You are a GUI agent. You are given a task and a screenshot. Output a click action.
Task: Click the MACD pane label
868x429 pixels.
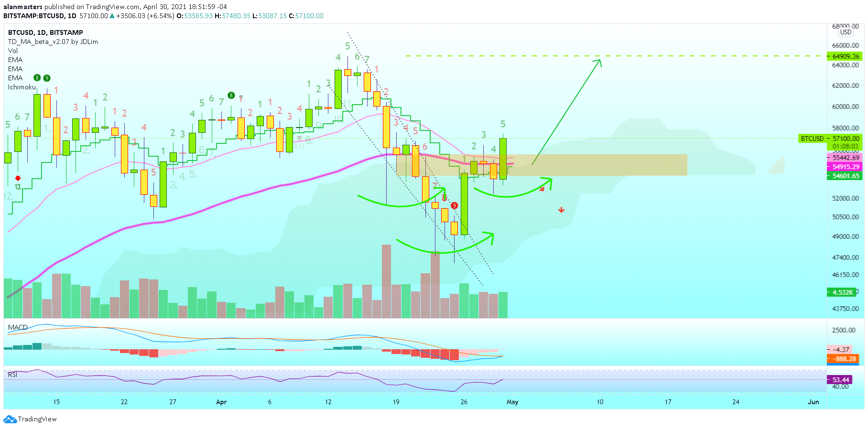(x=18, y=327)
